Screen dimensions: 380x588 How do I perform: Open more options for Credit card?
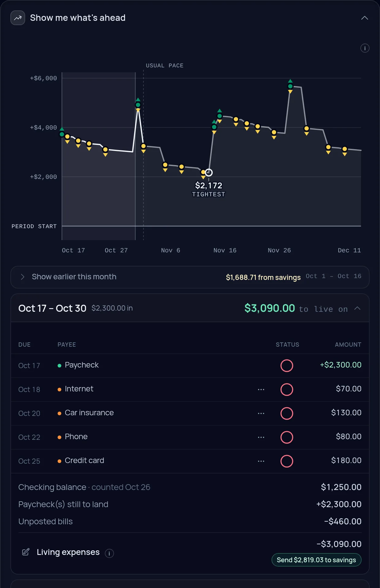pos(261,461)
